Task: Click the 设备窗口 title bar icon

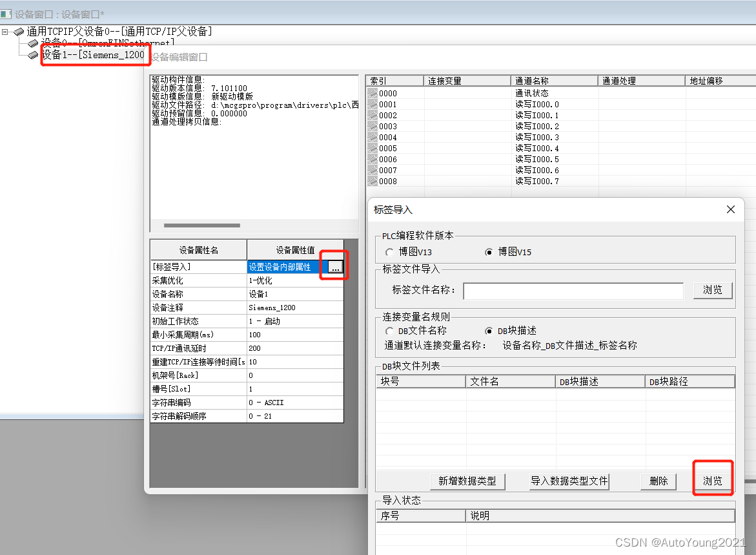Action: click(7, 14)
